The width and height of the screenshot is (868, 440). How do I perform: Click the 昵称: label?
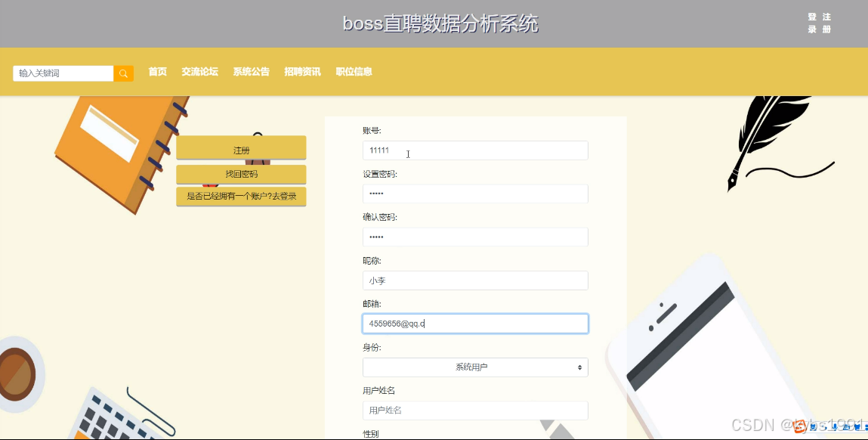pos(372,261)
